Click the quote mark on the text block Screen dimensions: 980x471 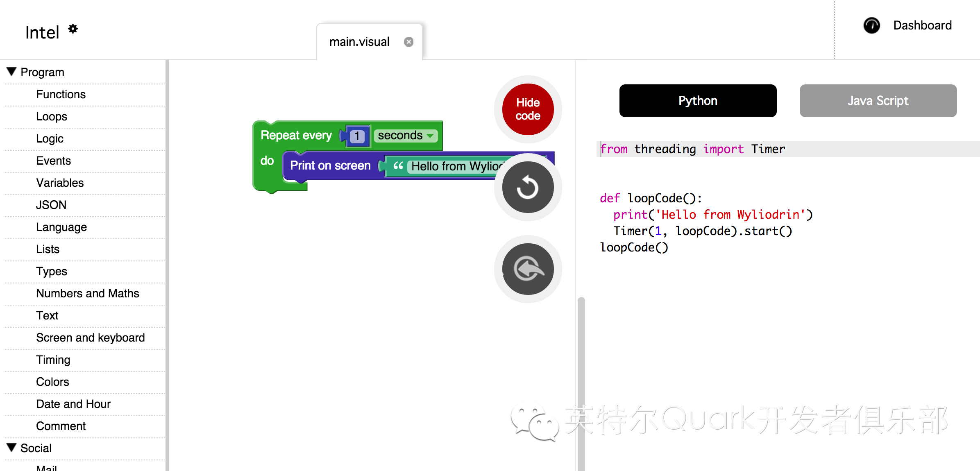398,166
